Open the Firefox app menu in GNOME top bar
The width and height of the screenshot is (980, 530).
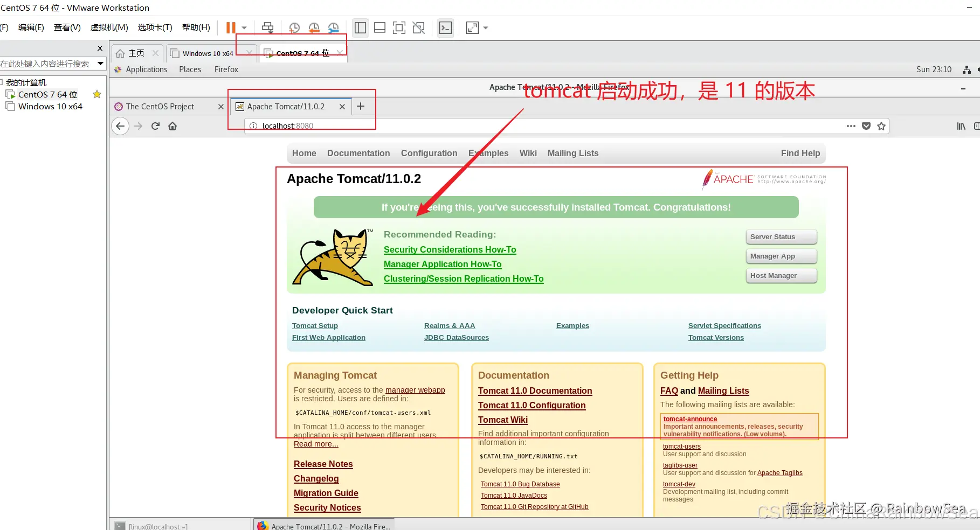pyautogui.click(x=226, y=69)
